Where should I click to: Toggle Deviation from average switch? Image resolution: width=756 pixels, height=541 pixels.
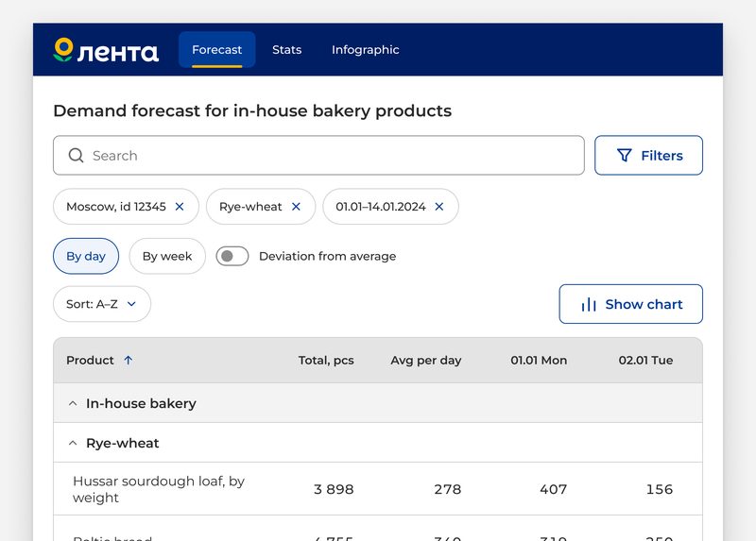click(232, 256)
